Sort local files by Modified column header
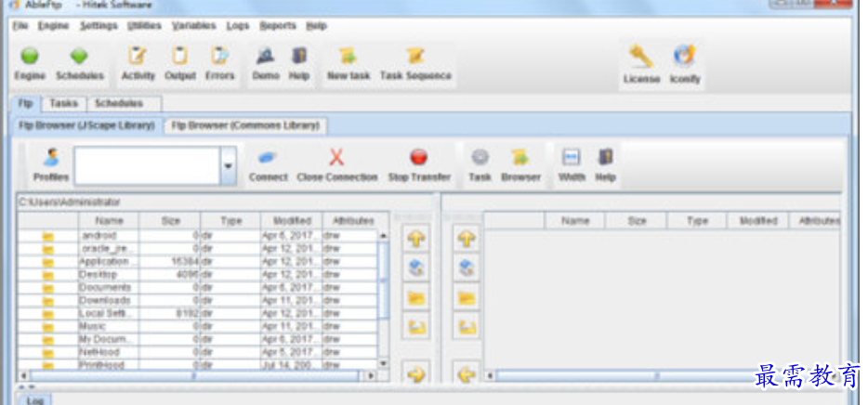Screen dimensions: 868x405 [292, 220]
